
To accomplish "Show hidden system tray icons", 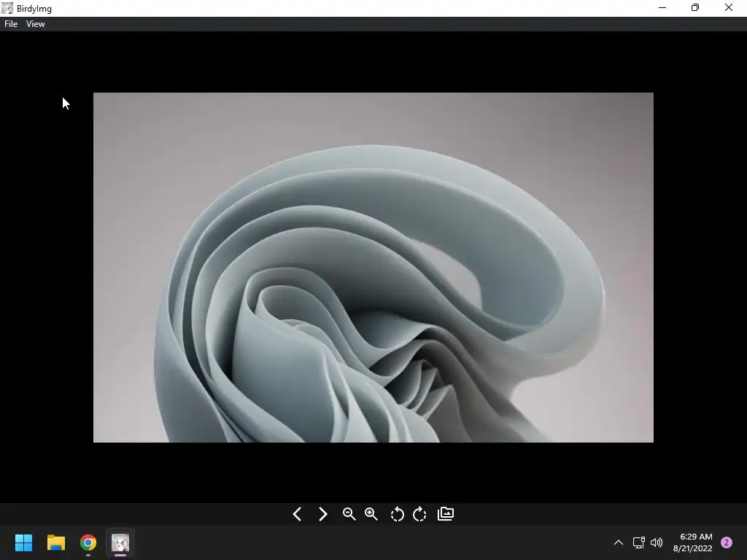I will pyautogui.click(x=619, y=542).
